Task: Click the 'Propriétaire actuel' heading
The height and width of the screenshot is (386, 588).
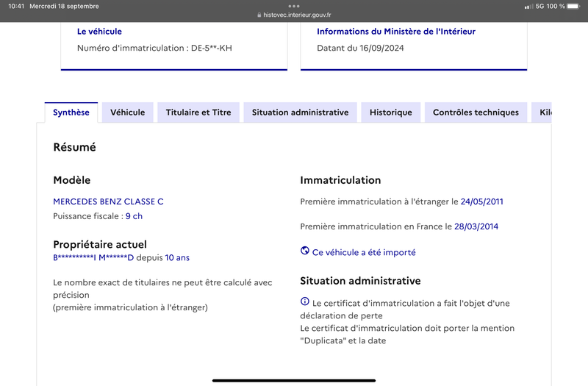Action: (x=100, y=245)
